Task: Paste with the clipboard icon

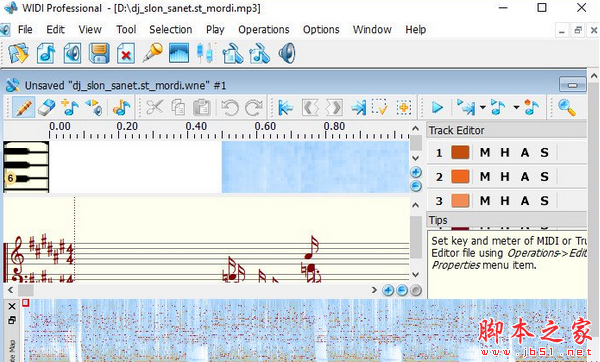Action: point(202,108)
